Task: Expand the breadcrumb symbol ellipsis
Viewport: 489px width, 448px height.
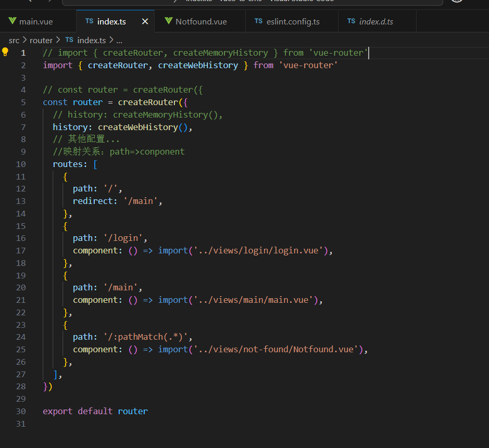Action: click(x=119, y=40)
